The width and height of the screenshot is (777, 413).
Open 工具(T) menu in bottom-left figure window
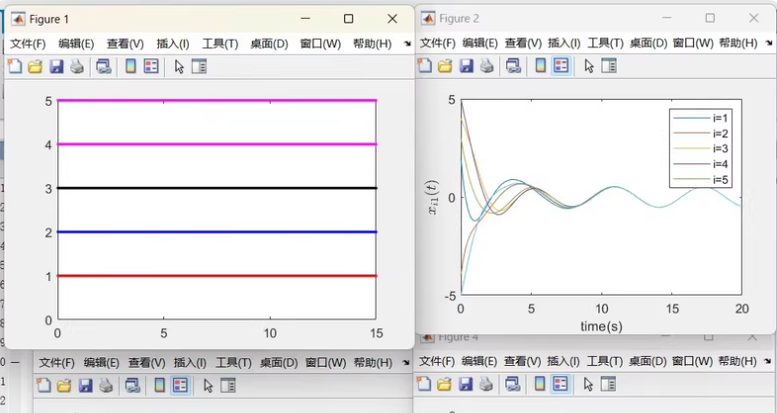pos(233,363)
